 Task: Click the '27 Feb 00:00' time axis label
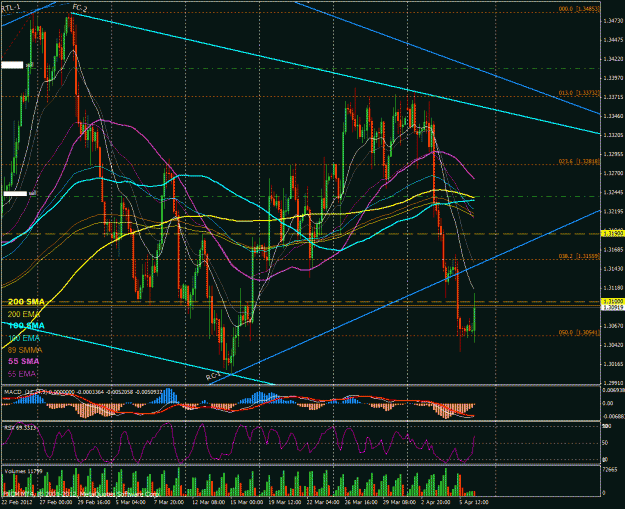[x=55, y=502]
